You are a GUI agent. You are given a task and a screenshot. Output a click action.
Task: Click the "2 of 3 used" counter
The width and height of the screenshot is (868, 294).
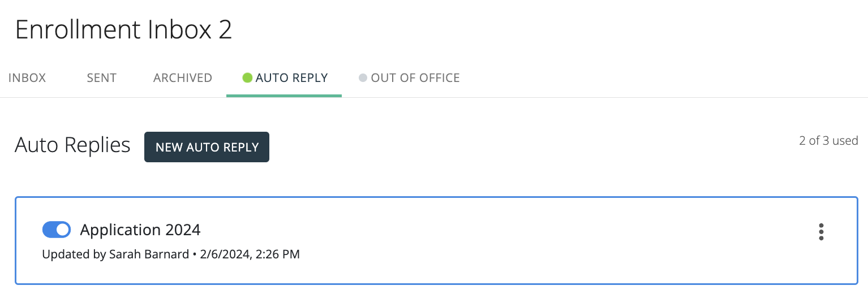[828, 141]
